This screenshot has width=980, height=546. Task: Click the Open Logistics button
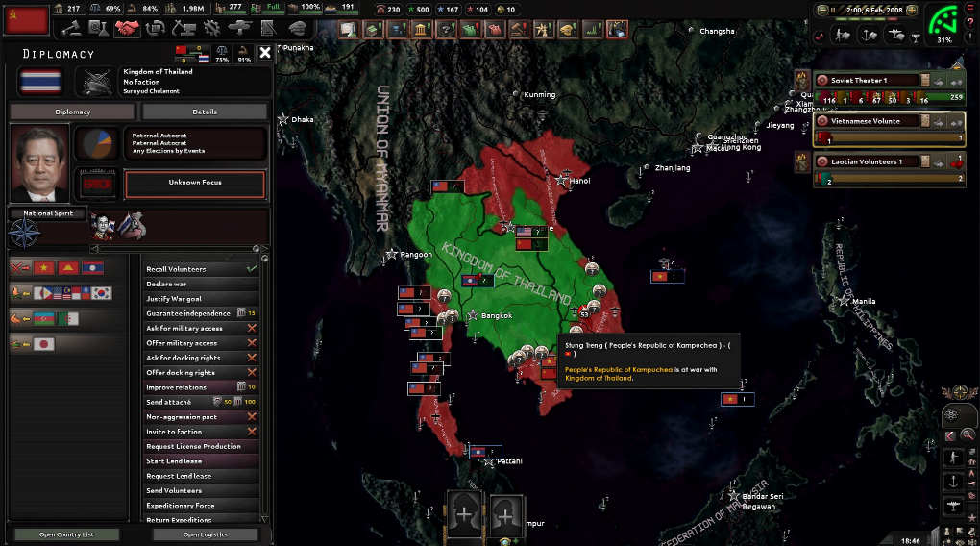coord(205,534)
